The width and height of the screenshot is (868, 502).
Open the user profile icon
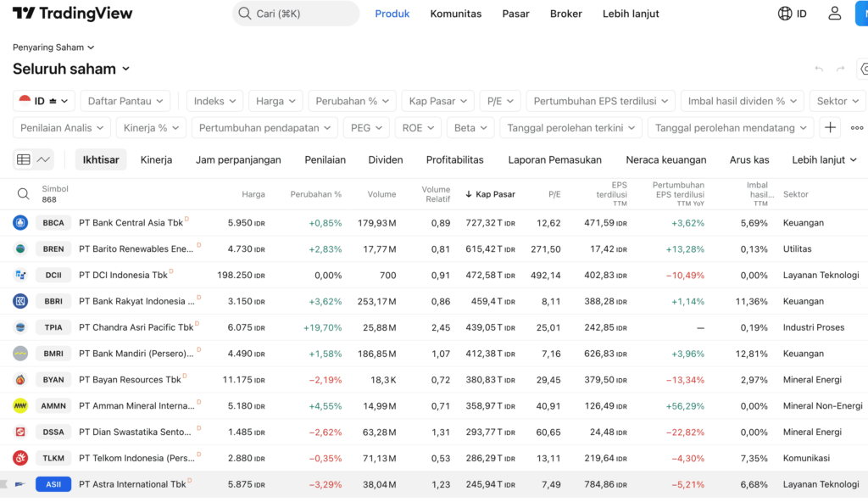tap(834, 14)
